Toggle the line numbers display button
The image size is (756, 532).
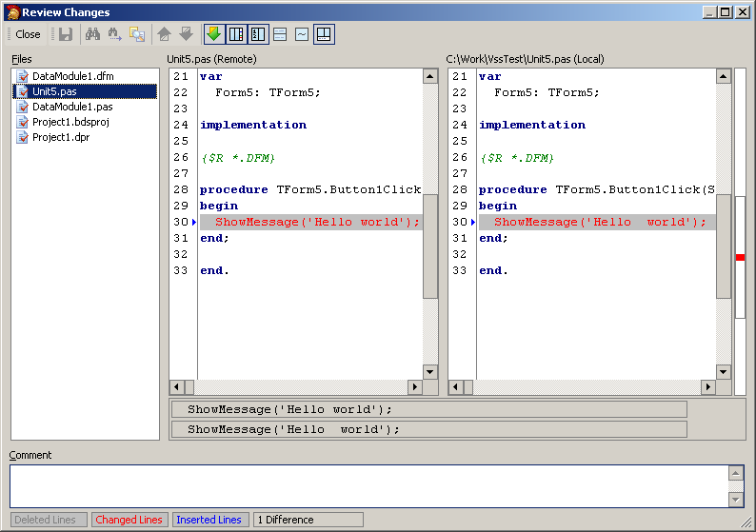(x=257, y=34)
